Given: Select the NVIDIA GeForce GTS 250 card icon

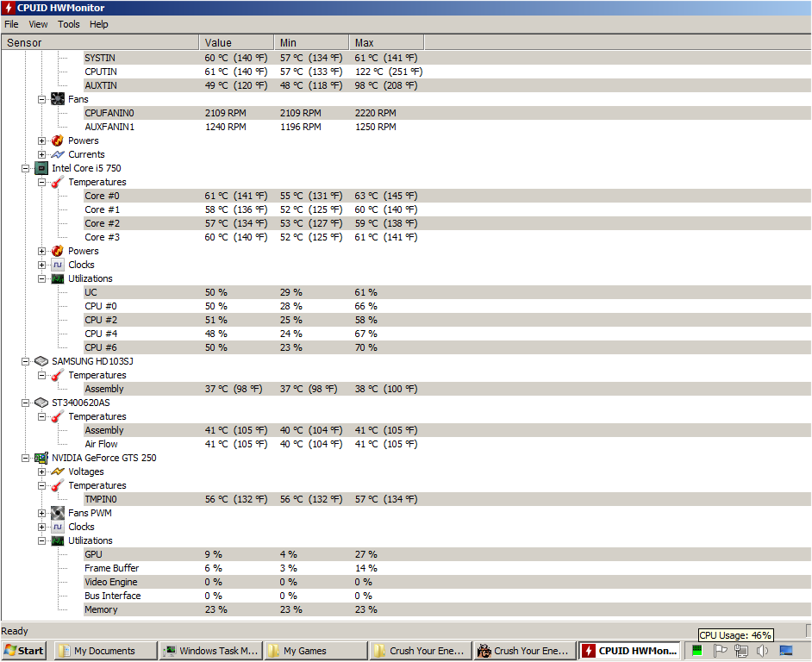Looking at the screenshot, I should tap(41, 458).
